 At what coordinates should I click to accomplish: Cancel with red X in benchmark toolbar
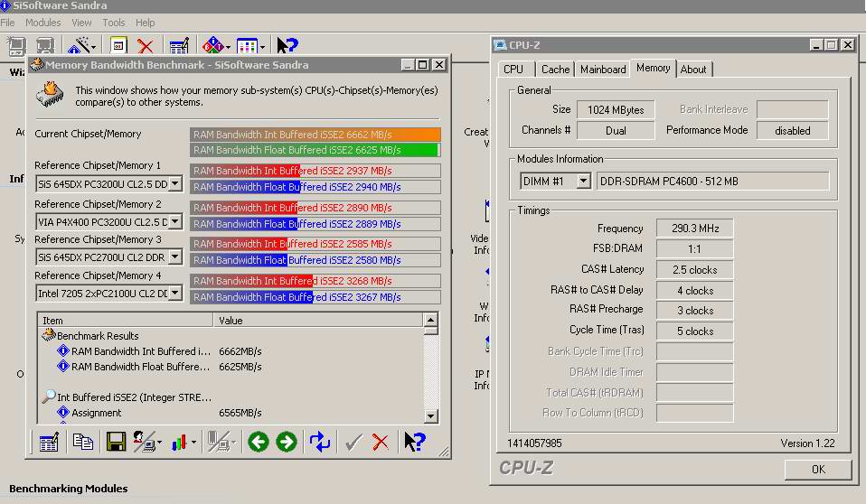point(380,442)
